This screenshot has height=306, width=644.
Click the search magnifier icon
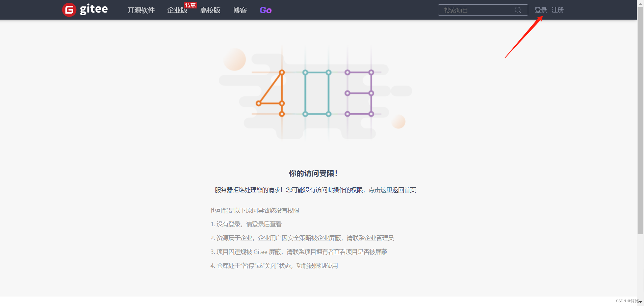(518, 10)
